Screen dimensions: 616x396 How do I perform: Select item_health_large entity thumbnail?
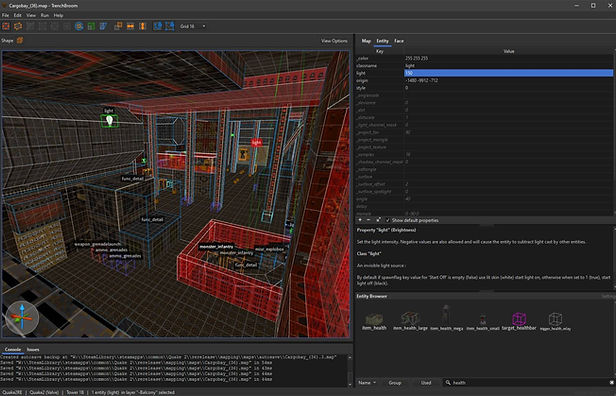tap(410, 321)
